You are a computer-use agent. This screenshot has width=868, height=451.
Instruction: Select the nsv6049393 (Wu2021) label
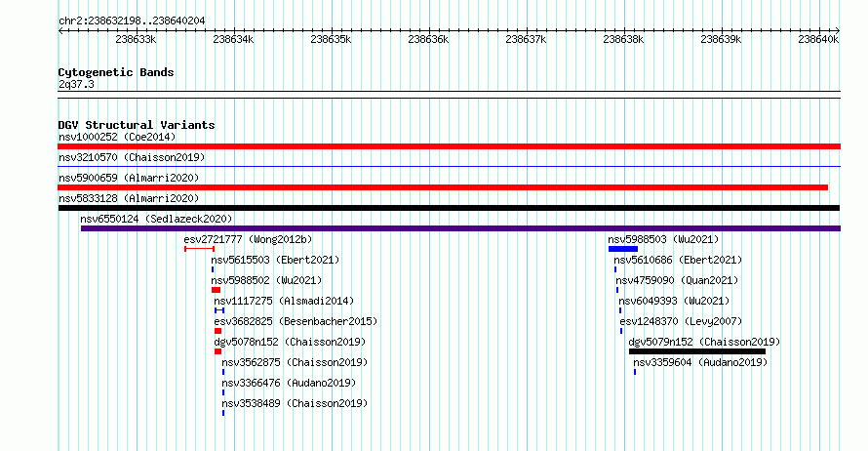674,301
